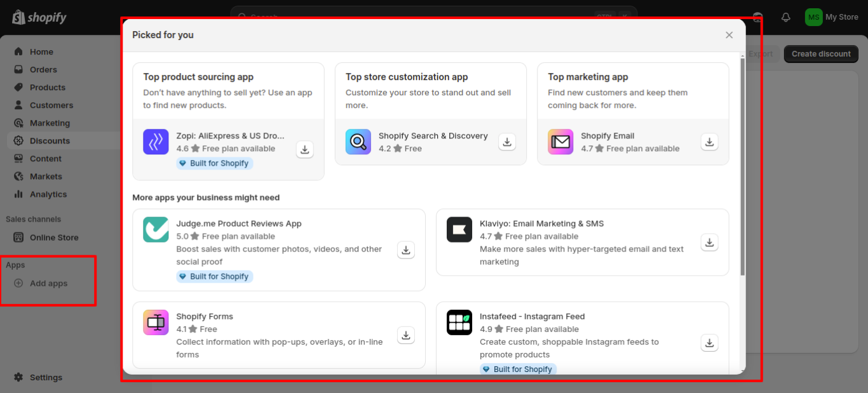This screenshot has width=868, height=393.
Task: Open notifications via the bell icon
Action: (786, 17)
